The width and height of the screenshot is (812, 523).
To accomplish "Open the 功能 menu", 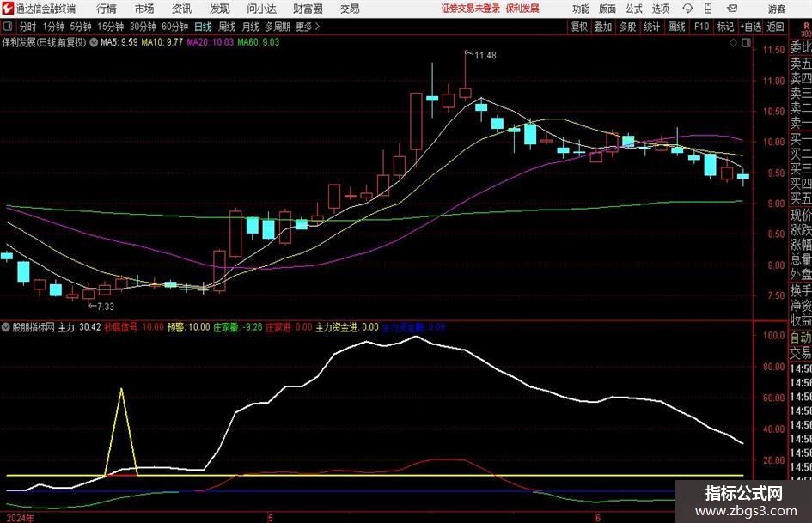I will pyautogui.click(x=581, y=9).
